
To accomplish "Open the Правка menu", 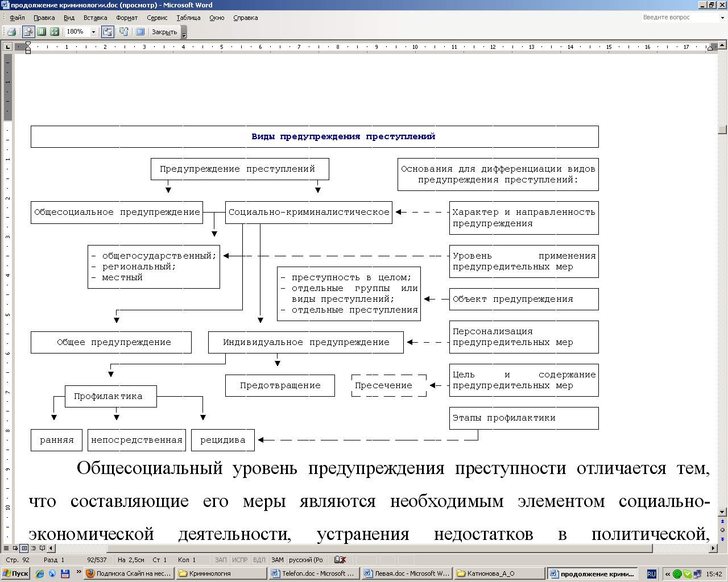I will tap(44, 18).
